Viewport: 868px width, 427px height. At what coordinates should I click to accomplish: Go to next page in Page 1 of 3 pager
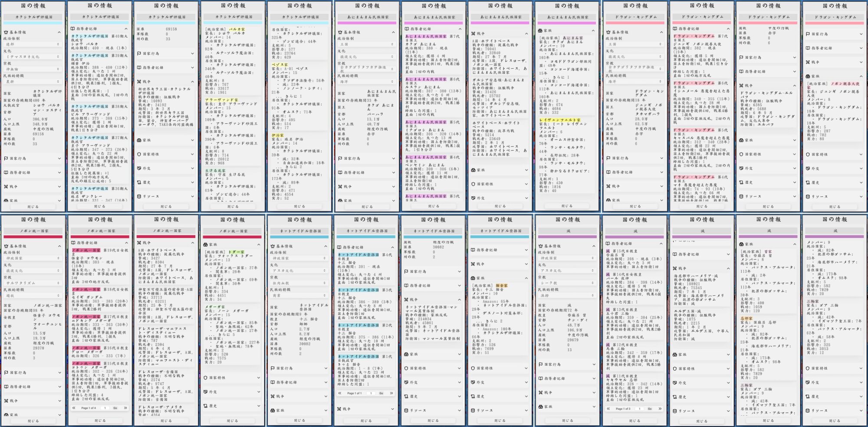click(660, 409)
